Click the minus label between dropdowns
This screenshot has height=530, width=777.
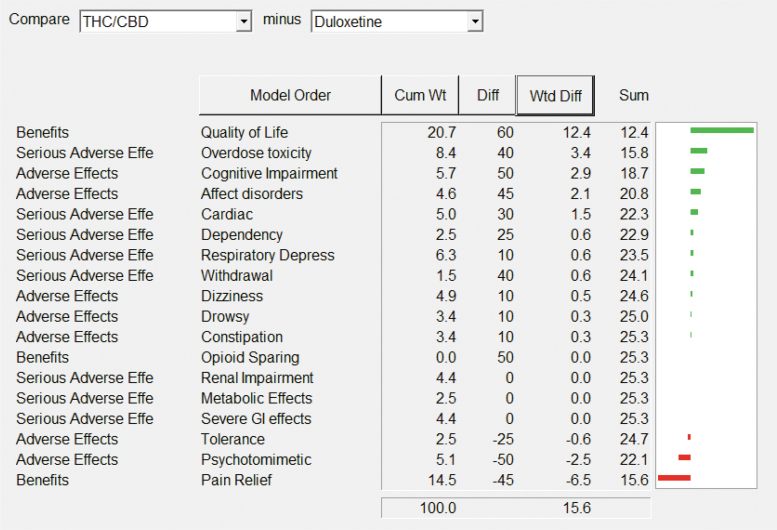[x=281, y=19]
